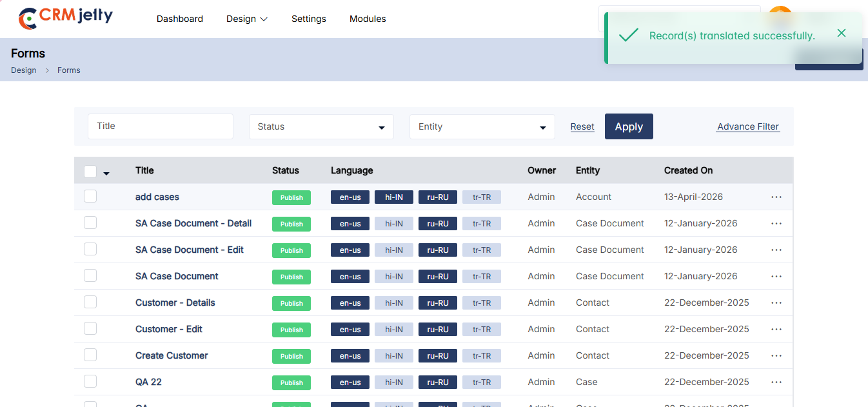
Task: Expand the Entity filter dropdown
Action: 482,127
